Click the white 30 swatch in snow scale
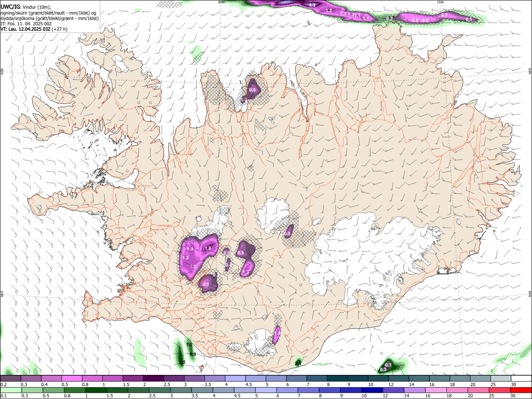The width and height of the screenshot is (532, 399). tap(520, 379)
